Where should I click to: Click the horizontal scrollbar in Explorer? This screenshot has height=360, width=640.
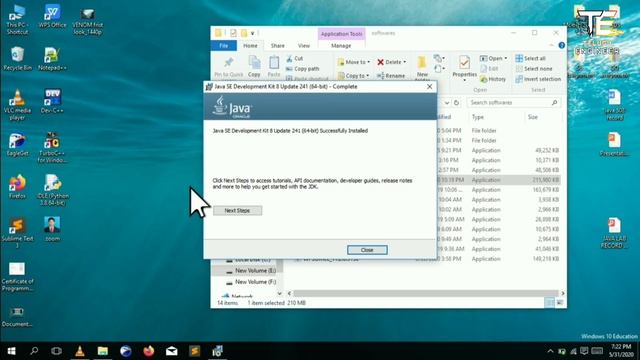[426, 293]
